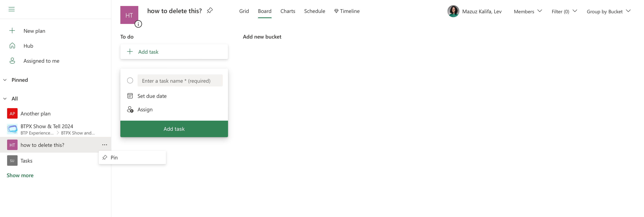Screen dimensions: 644x217
Task: Open the Group by Bucket dropdown
Action: coord(608,12)
